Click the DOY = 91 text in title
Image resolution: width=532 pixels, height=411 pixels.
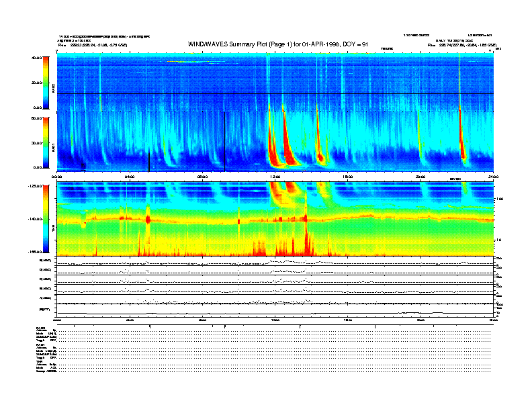point(355,44)
